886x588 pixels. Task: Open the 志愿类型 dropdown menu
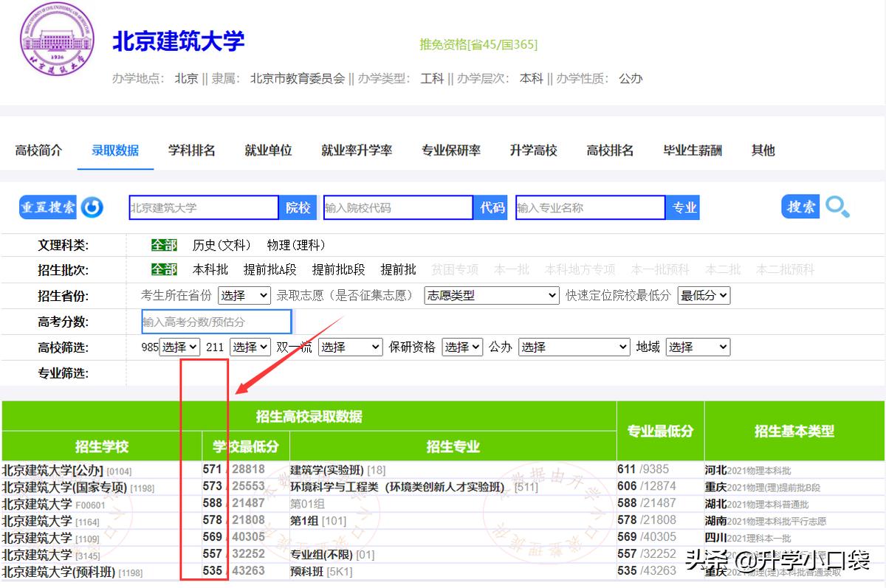pyautogui.click(x=490, y=295)
